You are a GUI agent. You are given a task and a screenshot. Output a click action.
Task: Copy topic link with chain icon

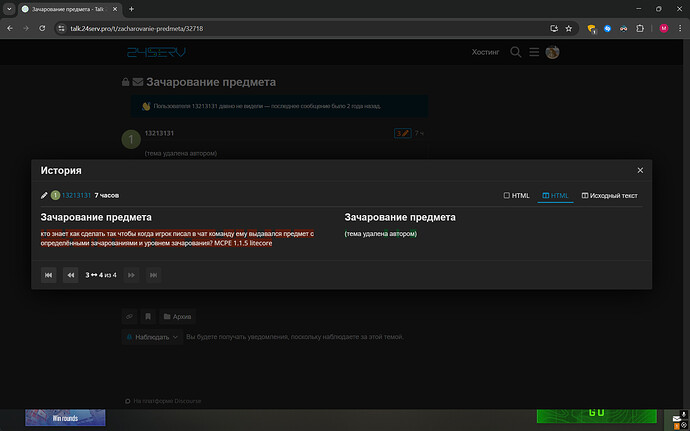click(x=129, y=317)
